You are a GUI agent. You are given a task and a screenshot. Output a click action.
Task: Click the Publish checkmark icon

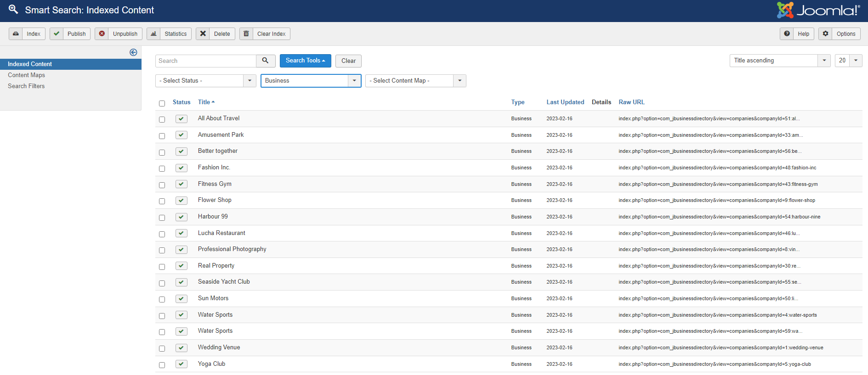point(57,34)
